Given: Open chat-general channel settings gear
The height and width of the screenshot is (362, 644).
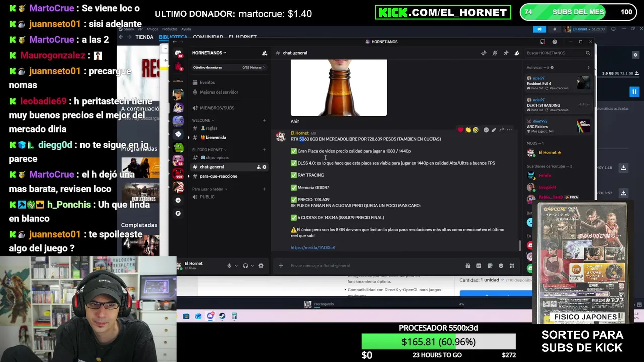Looking at the screenshot, I should point(264,167).
